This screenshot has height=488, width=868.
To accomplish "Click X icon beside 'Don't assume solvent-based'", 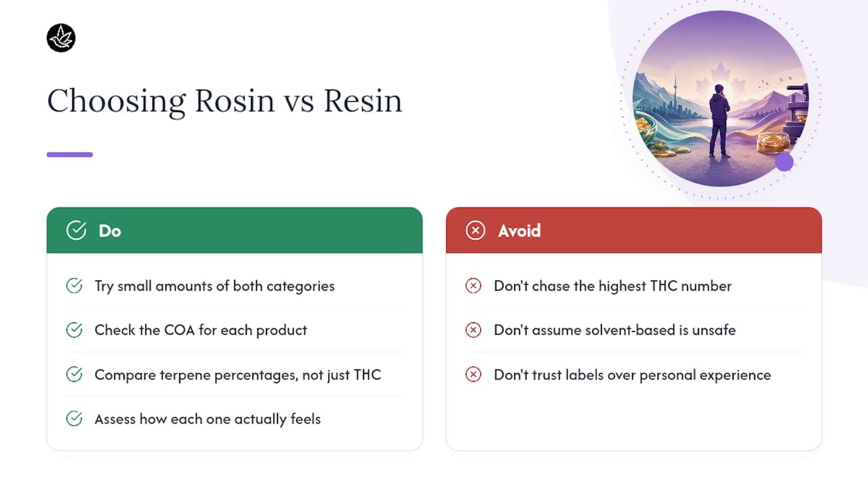I will pyautogui.click(x=473, y=330).
